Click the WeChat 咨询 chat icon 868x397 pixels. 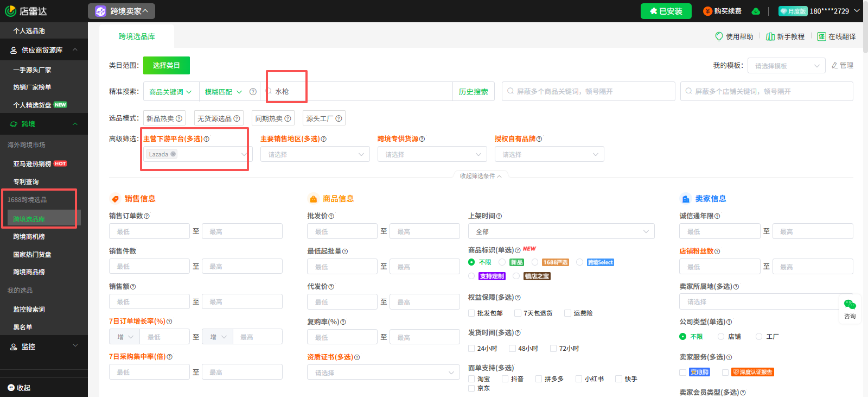tap(850, 305)
